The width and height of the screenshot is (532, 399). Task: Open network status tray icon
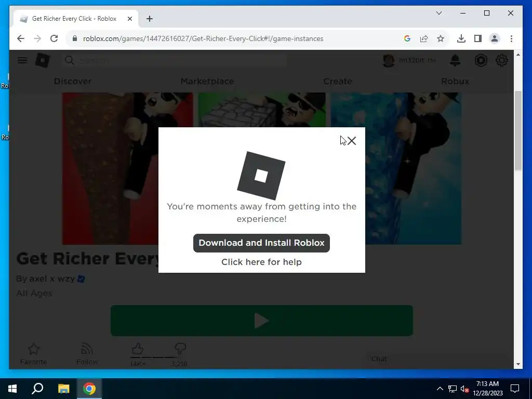click(x=453, y=389)
